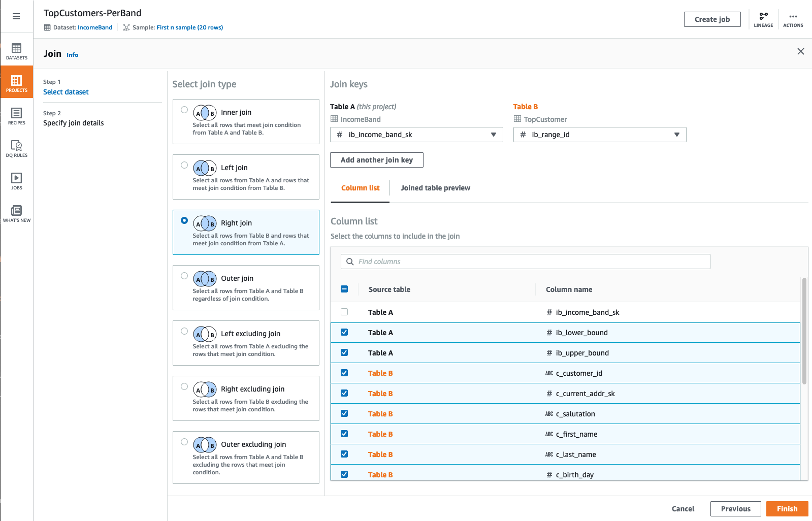This screenshot has width=812, height=521.
Task: Toggle the select-all columns header checkbox
Action: tap(344, 289)
